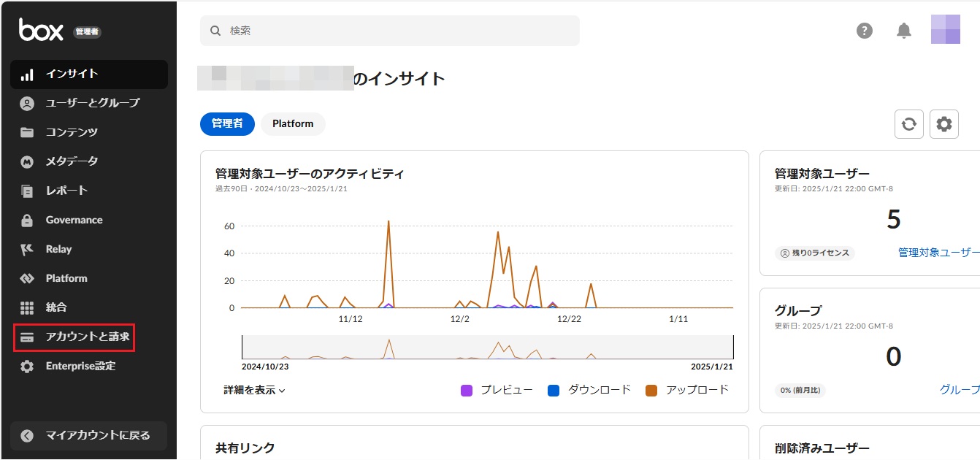Switch to the Platform tab

point(293,124)
